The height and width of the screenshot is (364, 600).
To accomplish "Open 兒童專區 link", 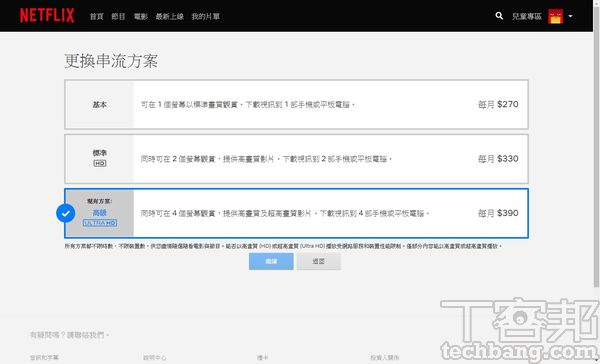I will (527, 16).
